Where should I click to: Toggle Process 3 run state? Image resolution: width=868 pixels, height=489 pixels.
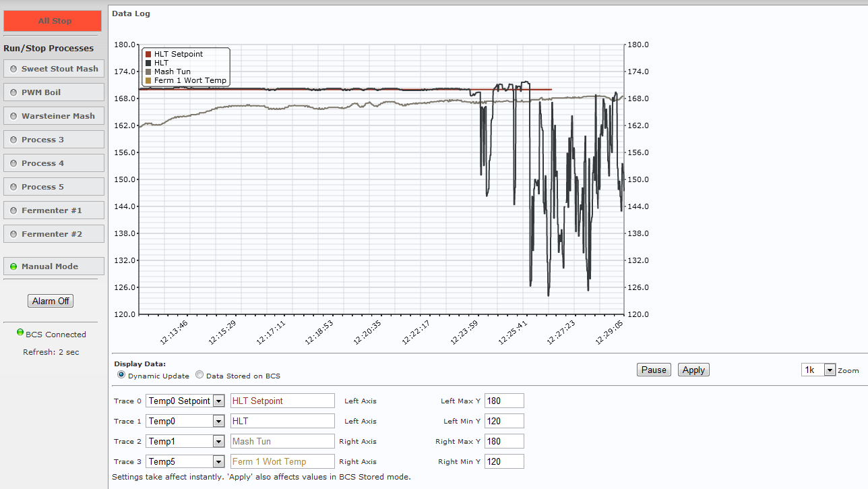[54, 140]
